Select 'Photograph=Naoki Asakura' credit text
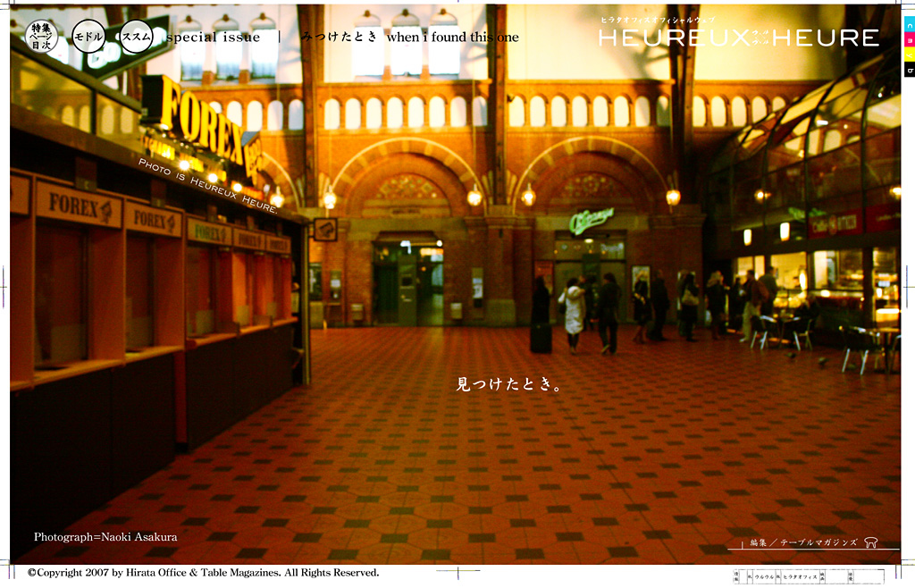Screen dimensions: 915x588 pyautogui.click(x=105, y=537)
